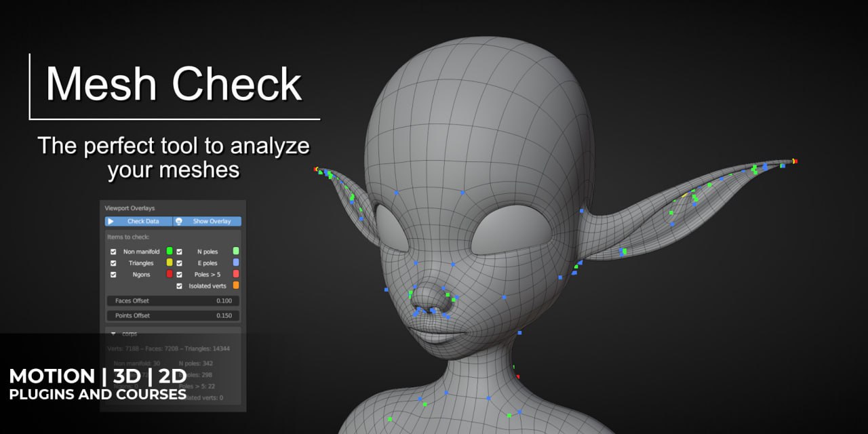Viewport: 868px width, 434px height.
Task: Click the Faces Offset value field
Action: 173,300
